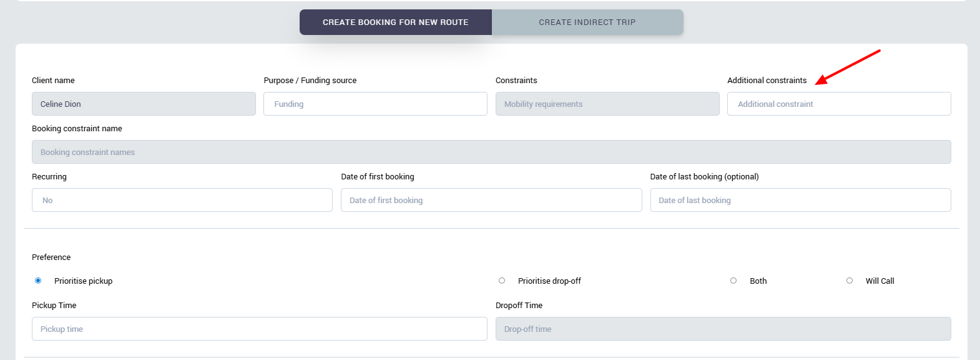Enable the Will Call radio option

click(x=850, y=281)
